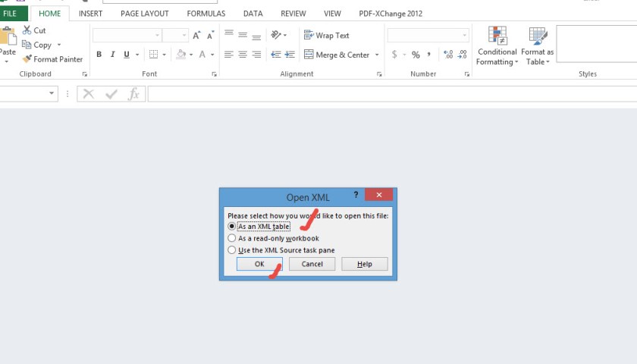Toggle Bold formatting
Screen dimensions: 637x364
[x=99, y=54]
